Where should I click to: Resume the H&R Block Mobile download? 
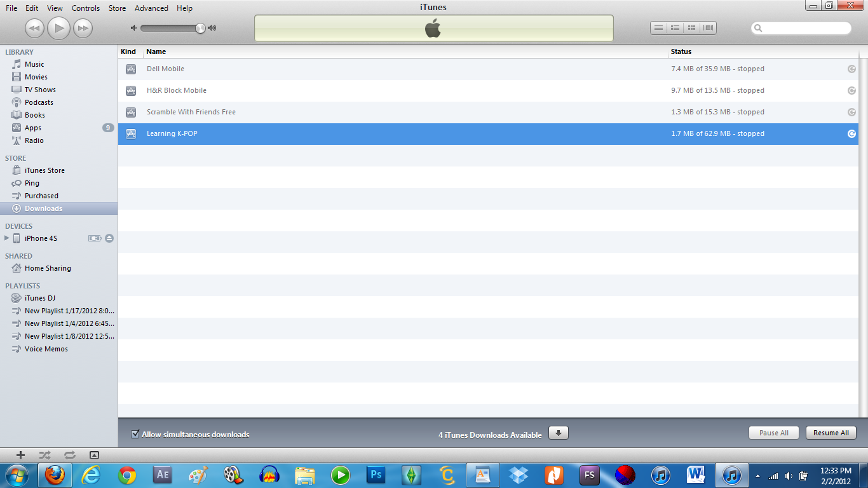pos(851,90)
